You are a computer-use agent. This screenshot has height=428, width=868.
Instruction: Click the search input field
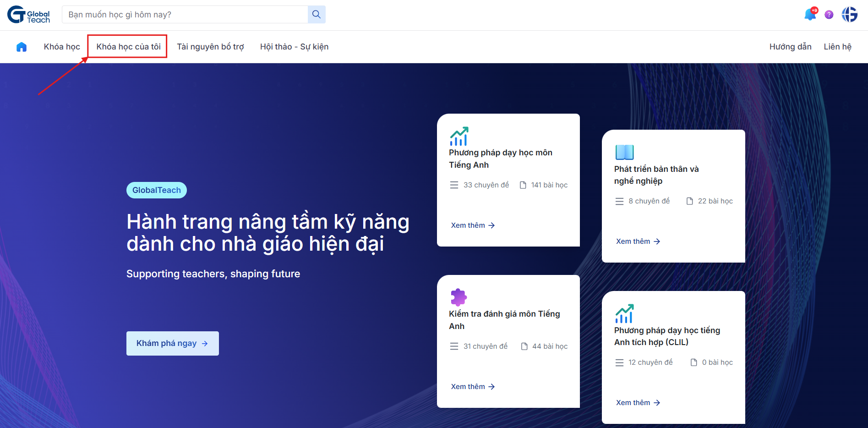pyautogui.click(x=183, y=14)
